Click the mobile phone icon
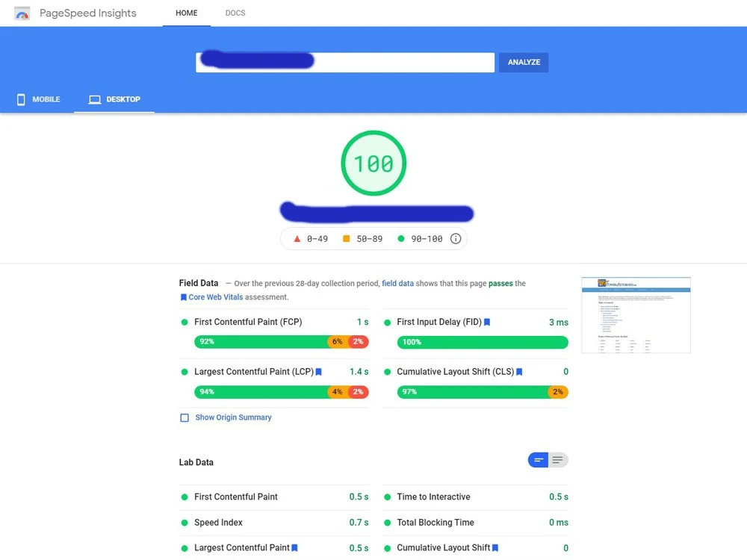Viewport: 747px width, 560px height. coord(21,99)
